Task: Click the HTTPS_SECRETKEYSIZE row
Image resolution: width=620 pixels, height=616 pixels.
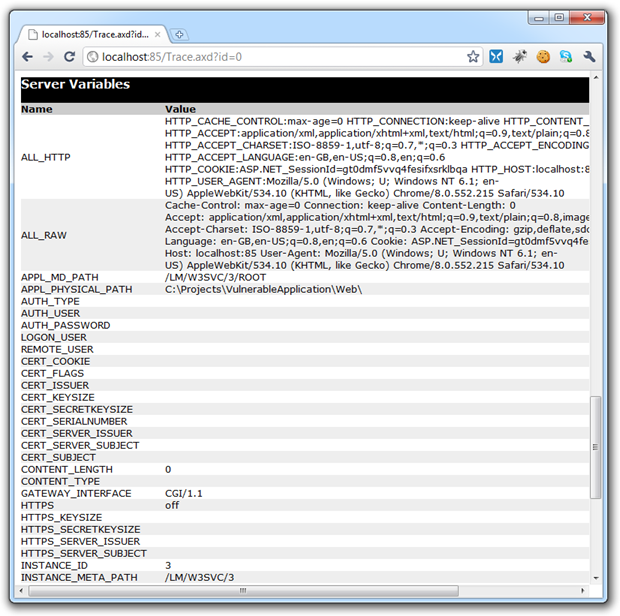Action: [305, 529]
